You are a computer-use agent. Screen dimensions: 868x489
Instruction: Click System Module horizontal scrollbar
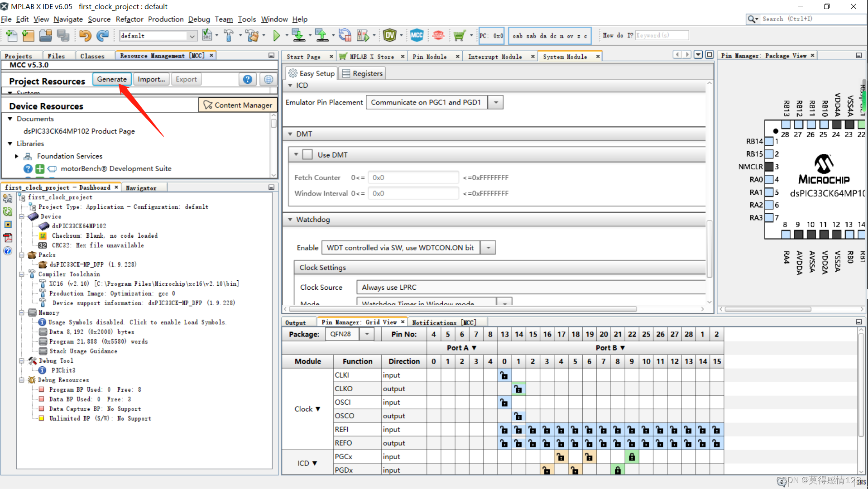click(x=463, y=309)
